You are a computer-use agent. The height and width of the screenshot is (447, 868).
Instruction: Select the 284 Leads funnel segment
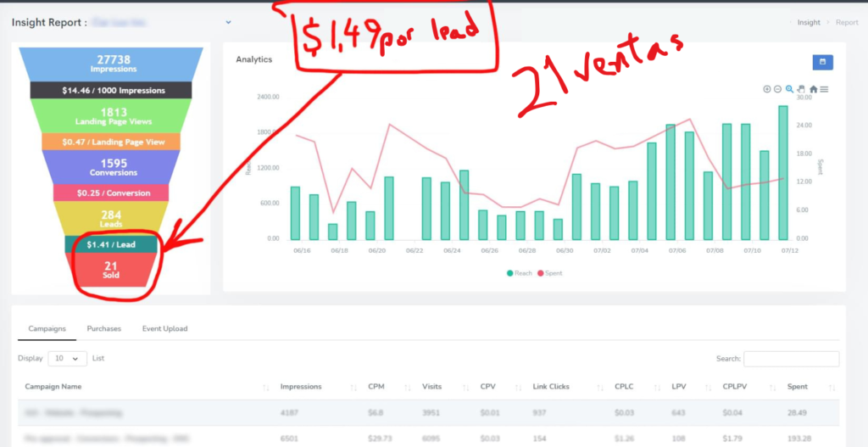click(x=111, y=218)
